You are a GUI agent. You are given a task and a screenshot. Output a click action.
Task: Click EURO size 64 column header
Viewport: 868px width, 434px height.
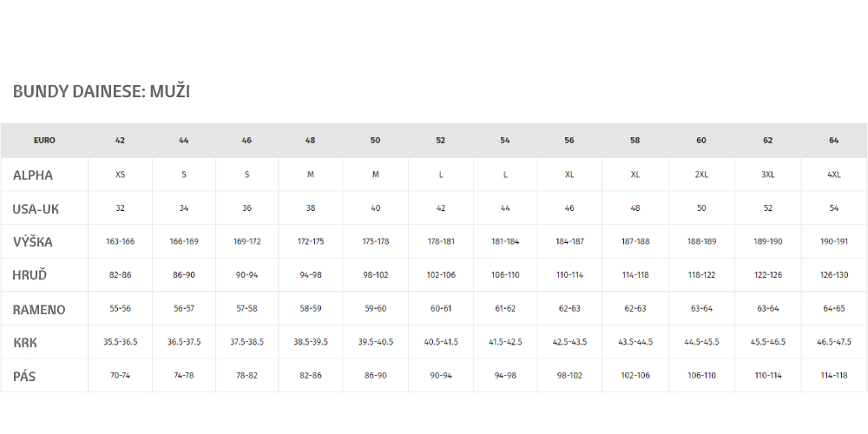[833, 141]
